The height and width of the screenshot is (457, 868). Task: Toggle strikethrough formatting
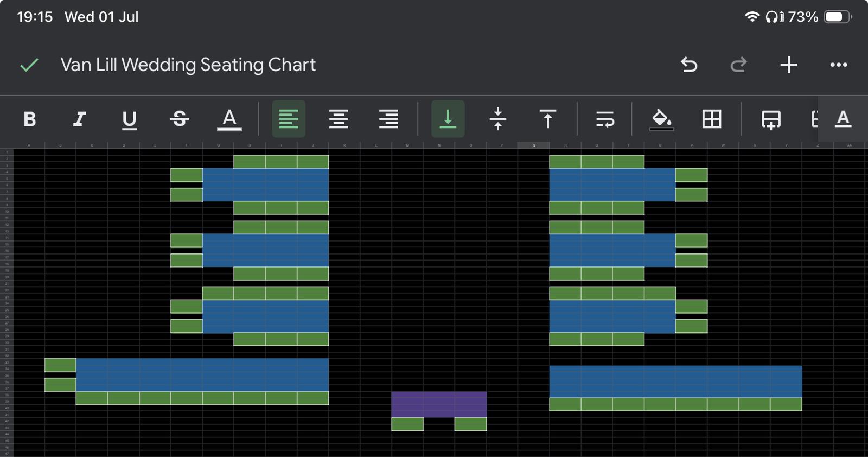(179, 119)
